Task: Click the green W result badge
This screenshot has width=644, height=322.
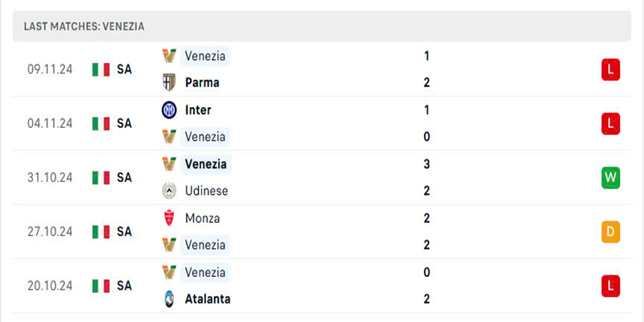Action: [610, 178]
